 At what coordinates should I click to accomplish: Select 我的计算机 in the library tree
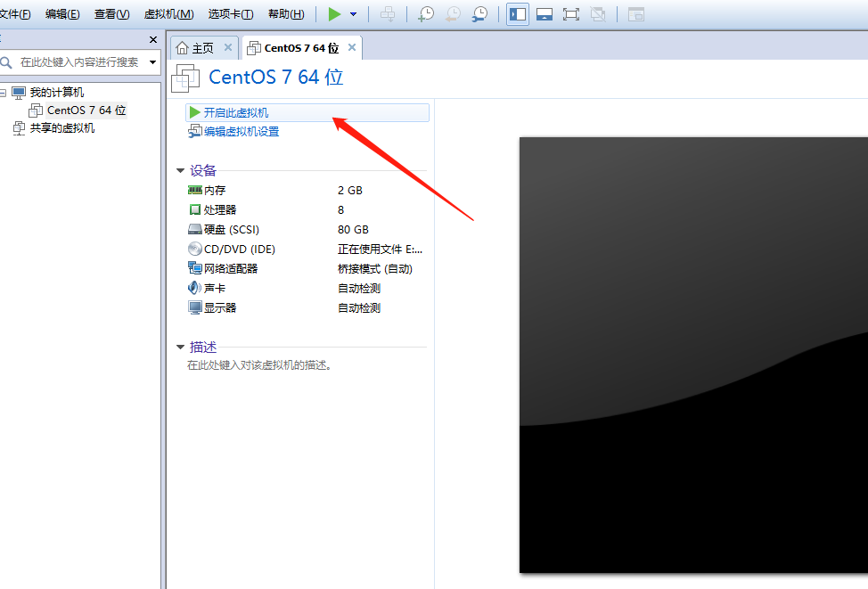pos(57,93)
